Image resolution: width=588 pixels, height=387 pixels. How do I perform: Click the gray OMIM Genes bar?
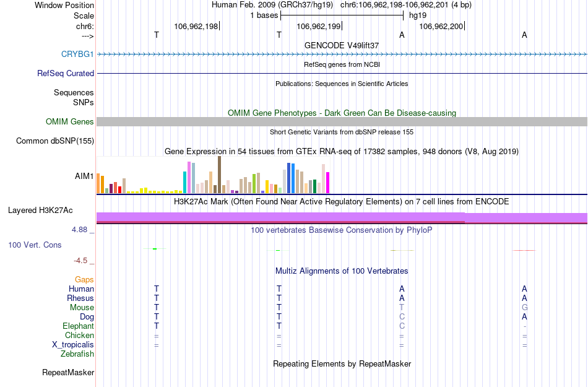click(342, 121)
